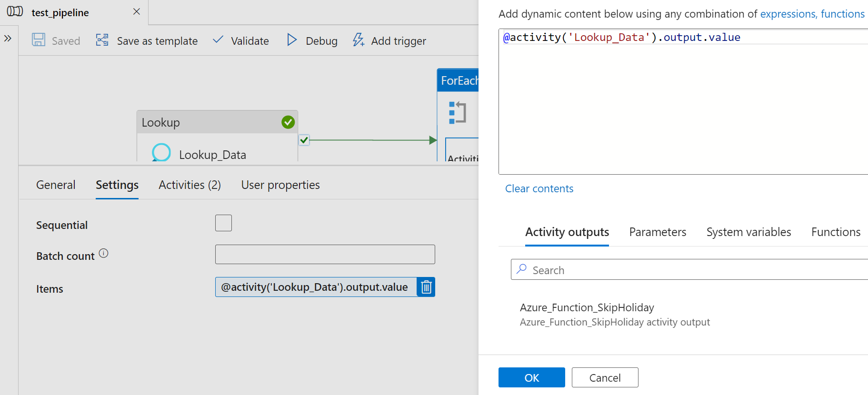This screenshot has width=868, height=395.
Task: Click the ForEach loop icon
Action: (457, 112)
